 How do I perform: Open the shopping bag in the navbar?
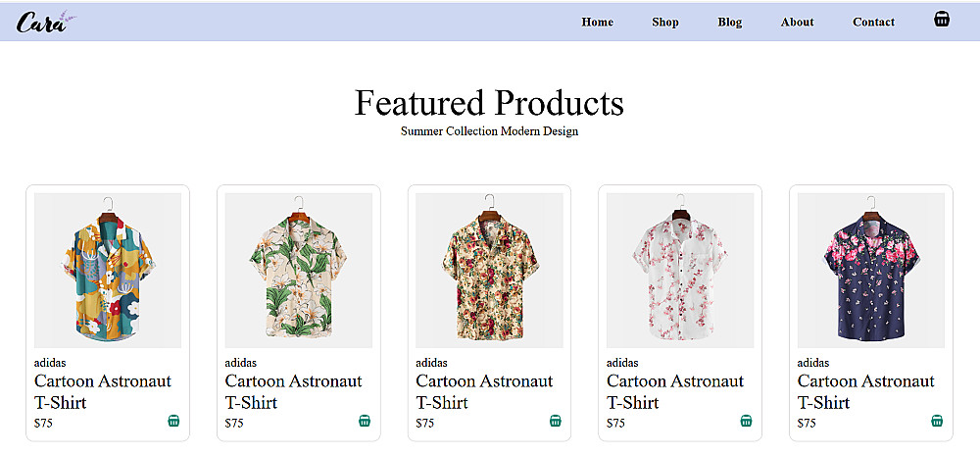942,20
